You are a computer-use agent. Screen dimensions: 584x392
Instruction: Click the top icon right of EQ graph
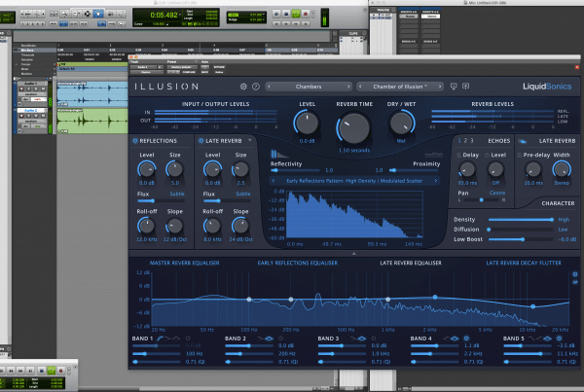[575, 274]
